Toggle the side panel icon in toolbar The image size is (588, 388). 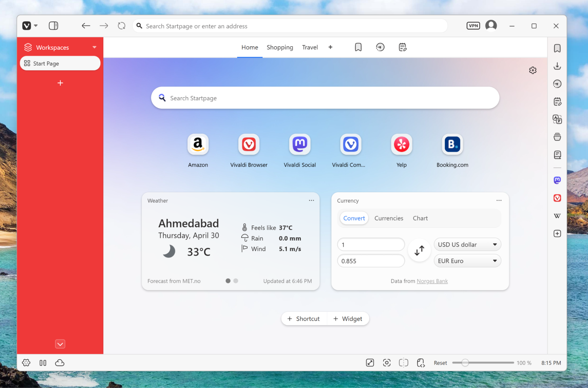tap(53, 26)
